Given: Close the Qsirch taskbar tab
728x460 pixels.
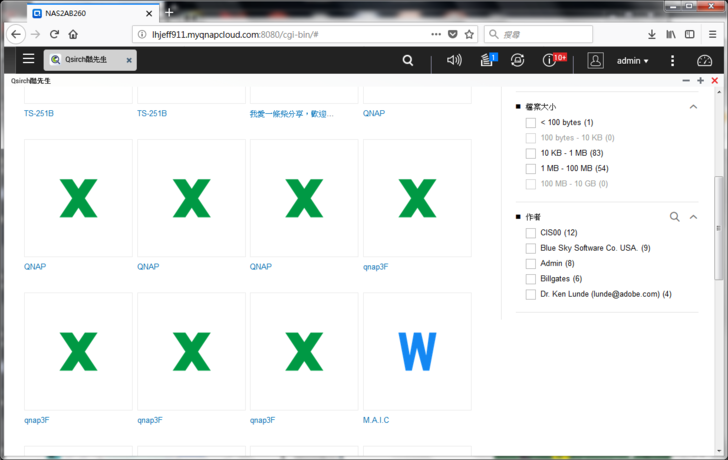Looking at the screenshot, I should pyautogui.click(x=129, y=60).
